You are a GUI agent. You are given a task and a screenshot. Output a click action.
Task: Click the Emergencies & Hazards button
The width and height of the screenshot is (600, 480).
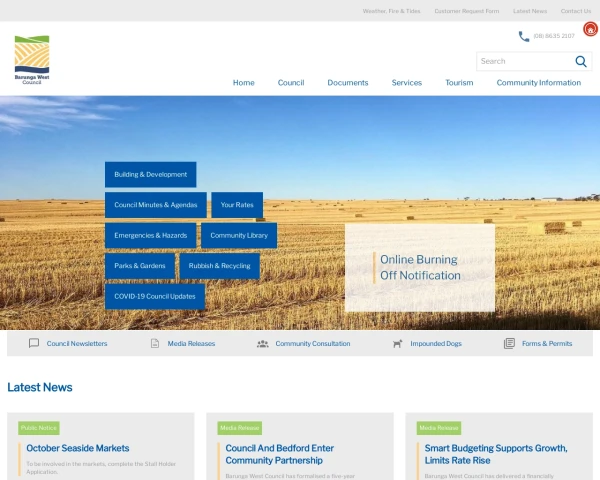tap(151, 235)
